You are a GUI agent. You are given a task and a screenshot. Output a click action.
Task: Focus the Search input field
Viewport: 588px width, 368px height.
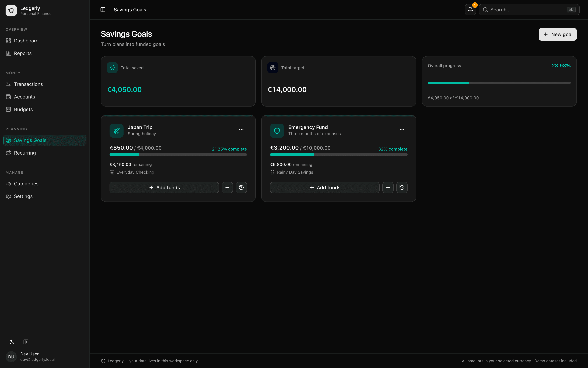pyautogui.click(x=529, y=10)
